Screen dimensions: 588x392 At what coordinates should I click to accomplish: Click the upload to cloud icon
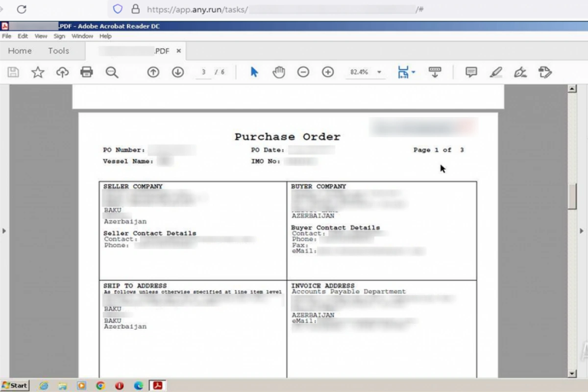62,73
